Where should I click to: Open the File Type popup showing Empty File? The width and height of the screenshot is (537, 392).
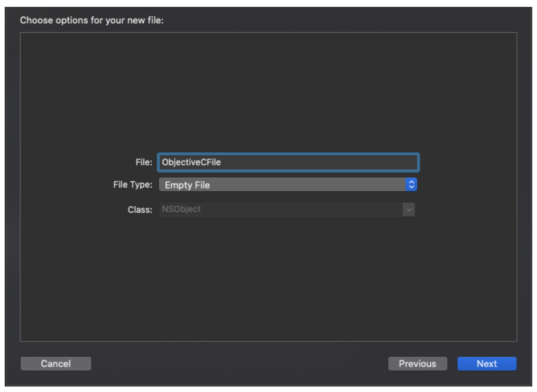pyautogui.click(x=288, y=185)
